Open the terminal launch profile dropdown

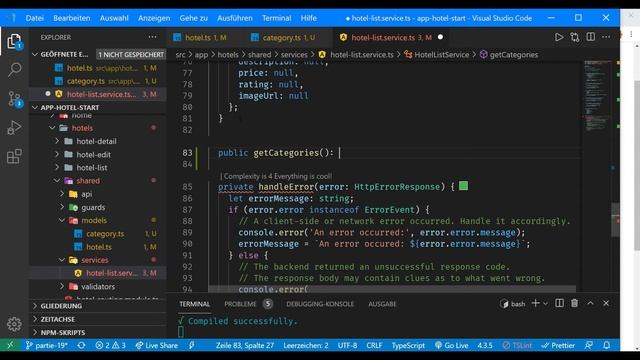coord(545,304)
